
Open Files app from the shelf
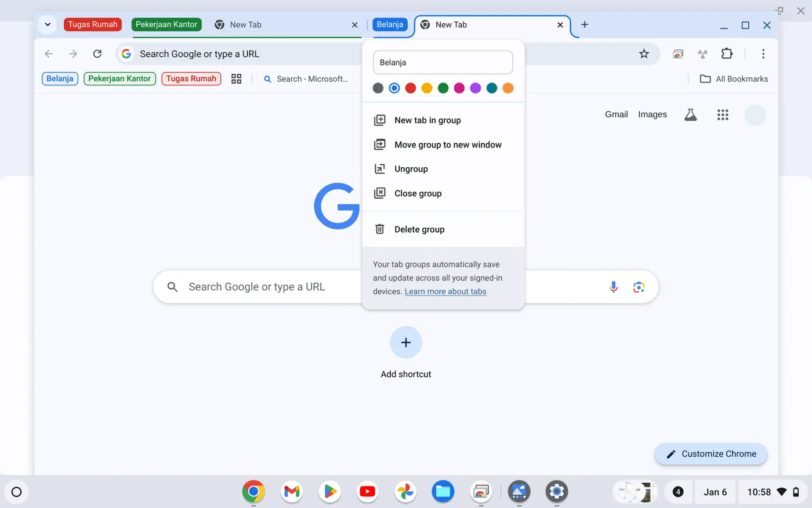click(x=443, y=492)
